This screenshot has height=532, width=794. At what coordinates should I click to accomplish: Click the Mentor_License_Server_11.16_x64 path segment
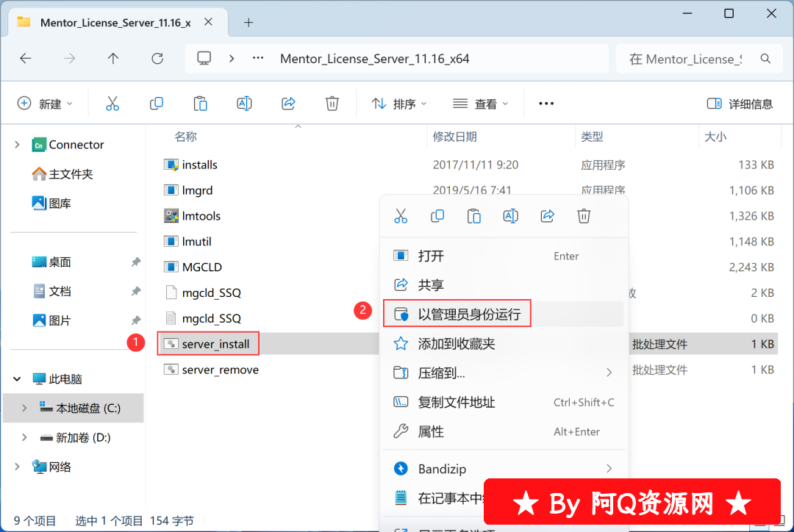point(375,59)
